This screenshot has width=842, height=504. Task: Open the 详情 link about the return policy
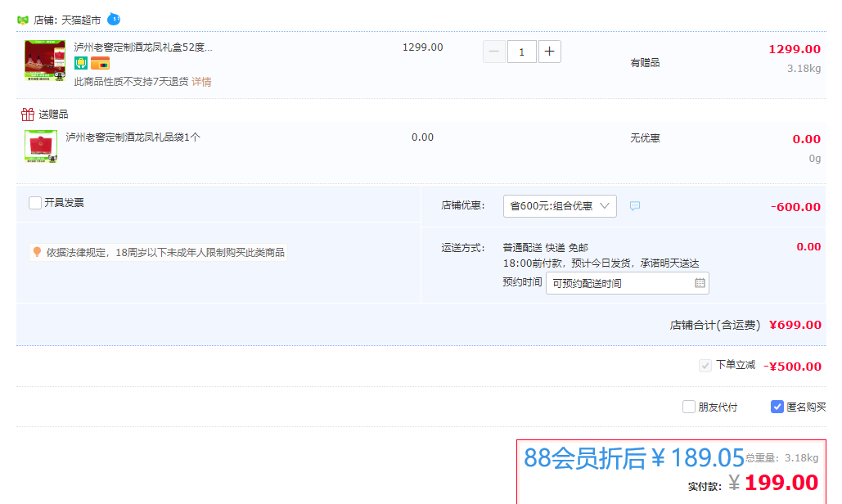[201, 82]
